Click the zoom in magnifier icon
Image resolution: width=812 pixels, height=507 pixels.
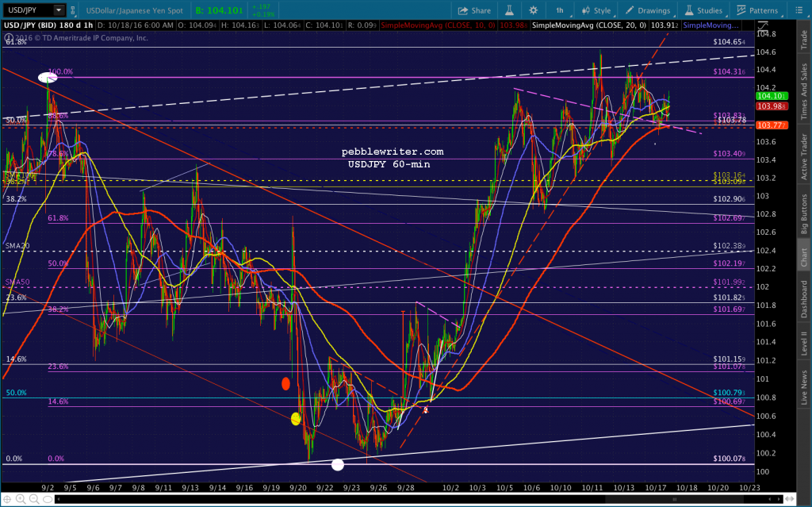(x=21, y=499)
